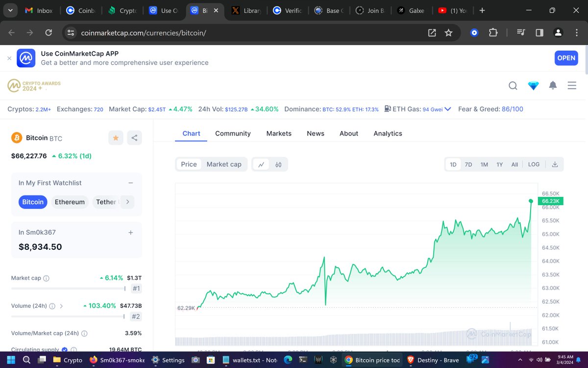Set chart range to 1M
This screenshot has height=368, width=588.
[484, 164]
